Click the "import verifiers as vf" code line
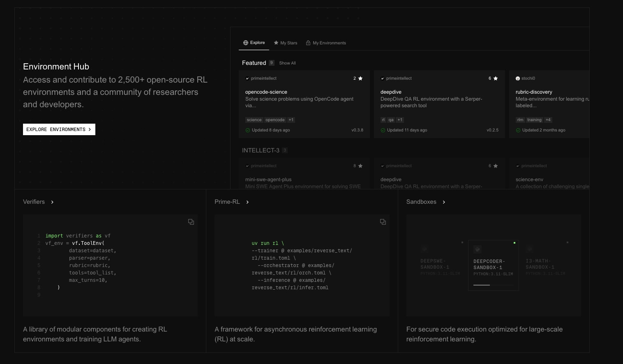Viewport: 623px width, 364px height. (78, 236)
